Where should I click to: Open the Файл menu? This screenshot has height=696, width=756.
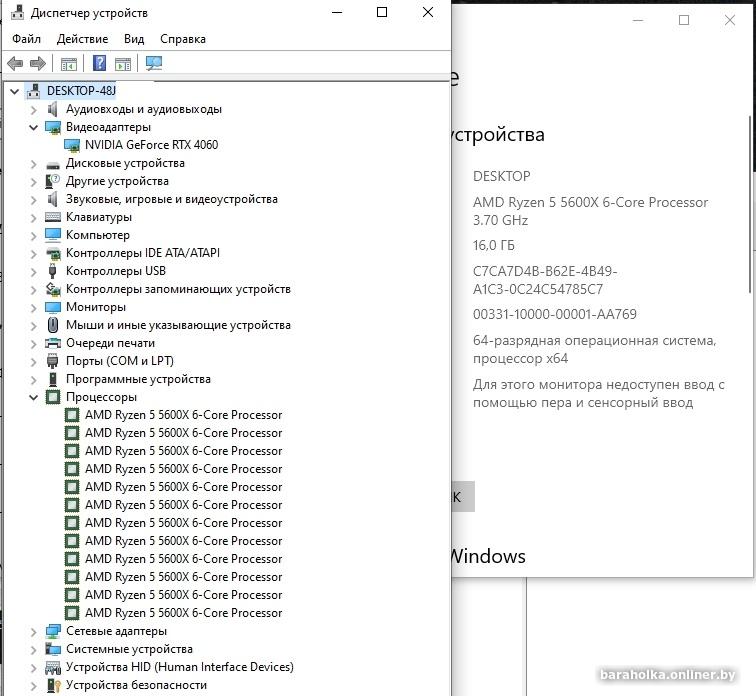(x=26, y=39)
